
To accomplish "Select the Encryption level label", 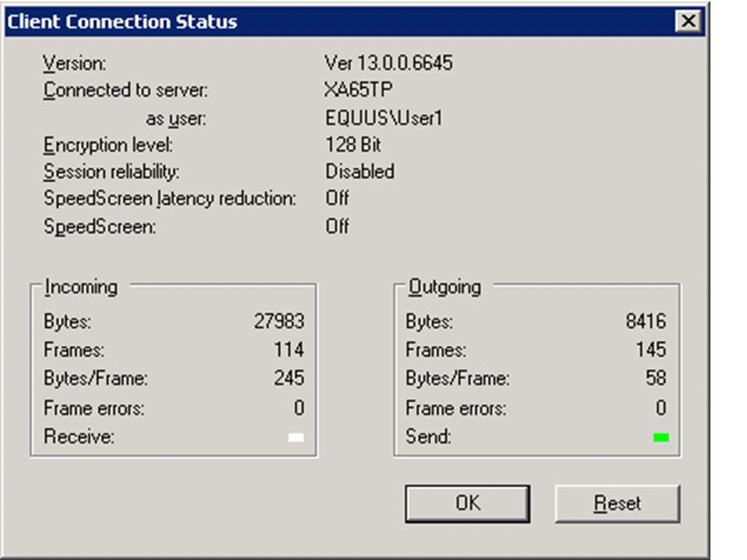I will (x=108, y=145).
